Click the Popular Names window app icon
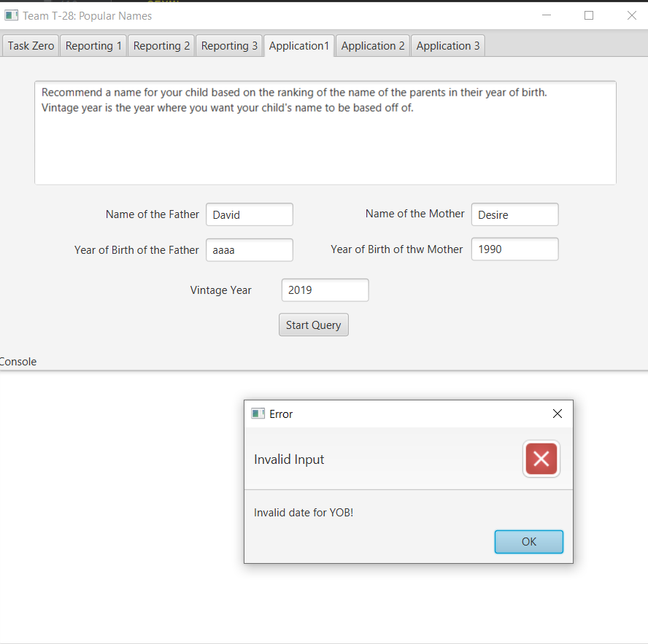This screenshot has height=644, width=648. pyautogui.click(x=11, y=16)
